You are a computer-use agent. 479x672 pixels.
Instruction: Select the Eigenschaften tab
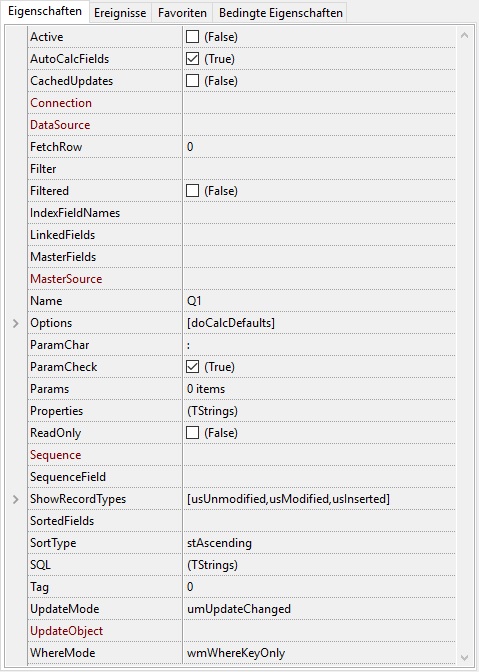pyautogui.click(x=45, y=12)
